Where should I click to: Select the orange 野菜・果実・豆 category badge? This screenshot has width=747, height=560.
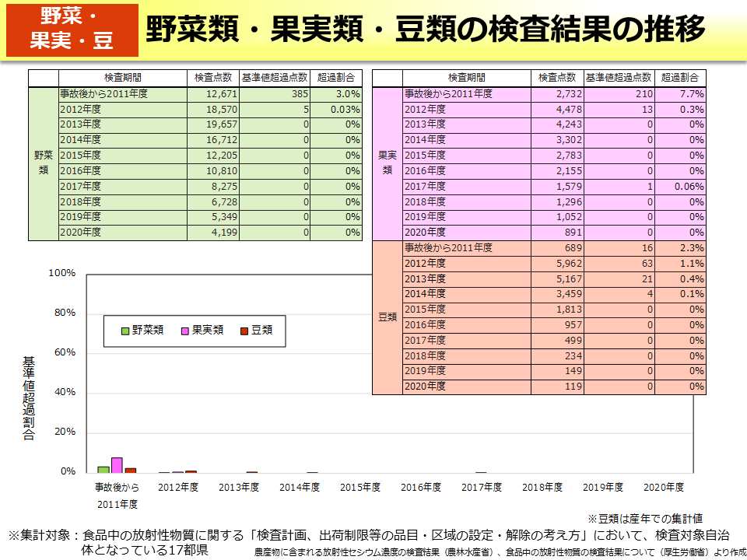pos(72,30)
